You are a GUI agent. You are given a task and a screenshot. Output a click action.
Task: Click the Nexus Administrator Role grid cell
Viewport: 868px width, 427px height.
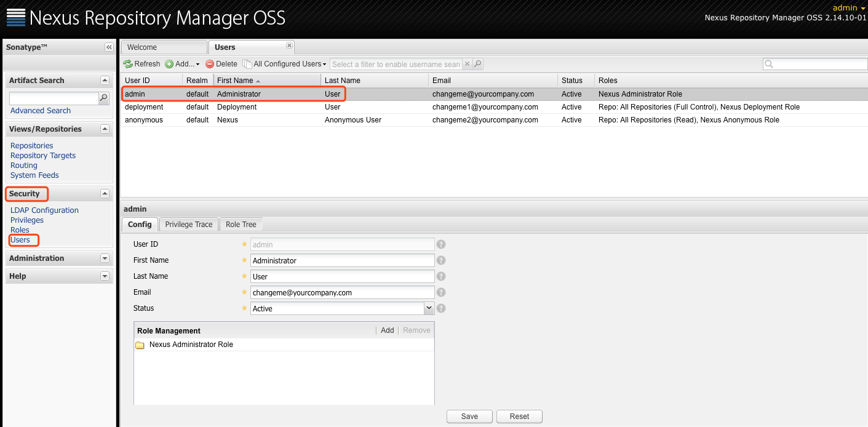640,94
